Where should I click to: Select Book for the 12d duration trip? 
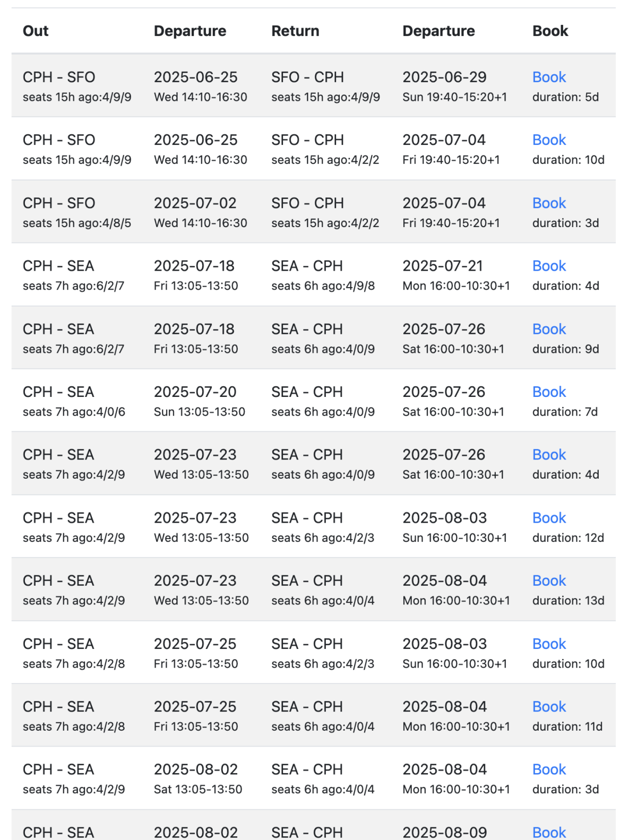[549, 518]
